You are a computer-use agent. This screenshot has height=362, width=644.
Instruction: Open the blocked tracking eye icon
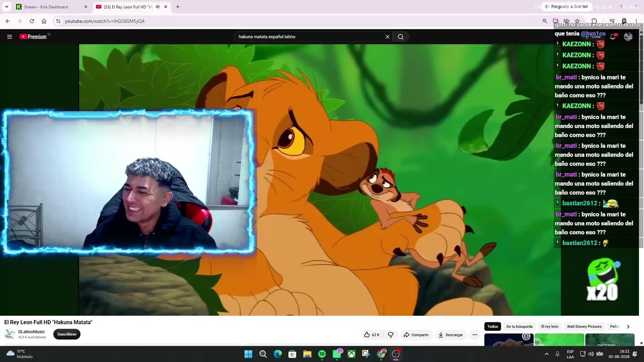[567, 21]
